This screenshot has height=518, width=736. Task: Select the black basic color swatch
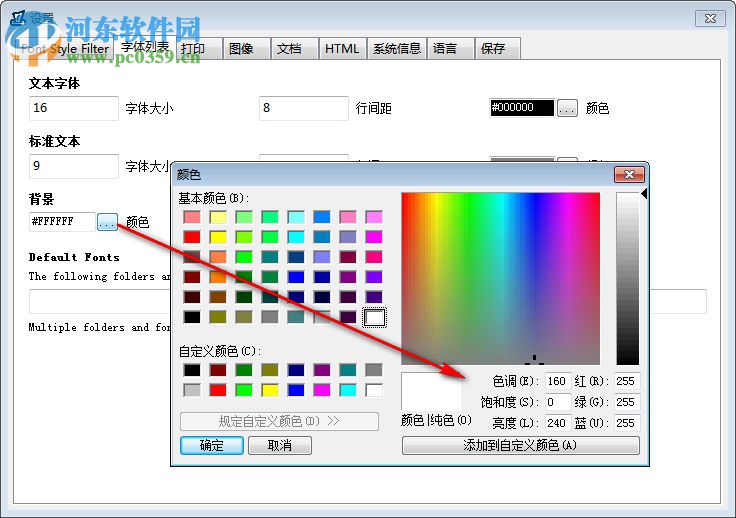coord(192,317)
